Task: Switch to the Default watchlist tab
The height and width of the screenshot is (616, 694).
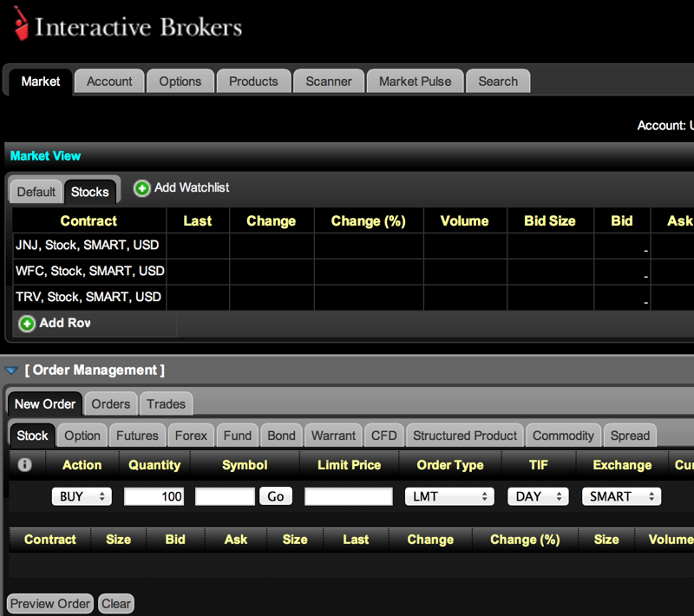Action: pos(36,191)
